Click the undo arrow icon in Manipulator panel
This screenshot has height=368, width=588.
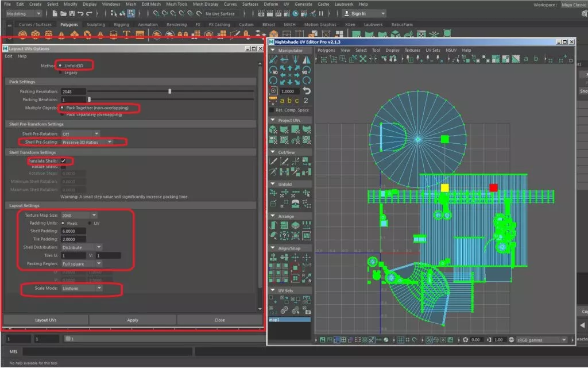pos(306,91)
